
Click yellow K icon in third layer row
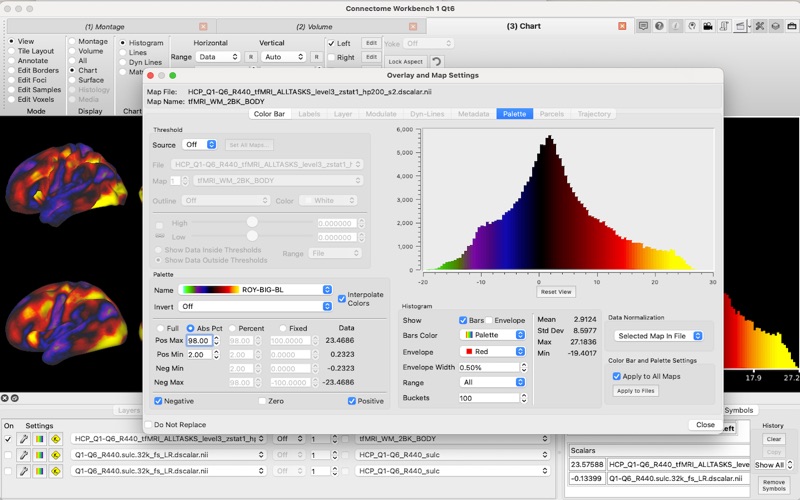(56, 471)
